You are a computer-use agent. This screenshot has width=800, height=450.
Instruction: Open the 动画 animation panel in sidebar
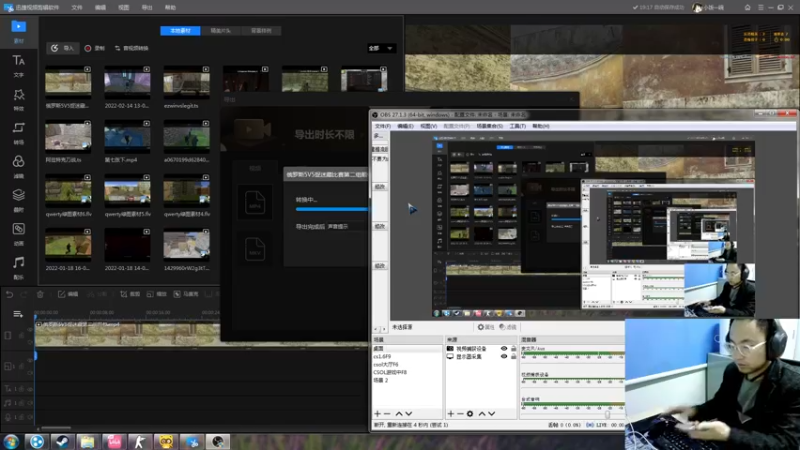[18, 234]
